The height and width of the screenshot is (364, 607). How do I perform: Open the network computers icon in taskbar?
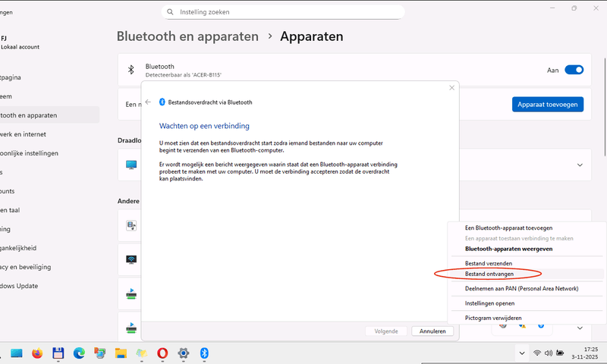pos(100,353)
